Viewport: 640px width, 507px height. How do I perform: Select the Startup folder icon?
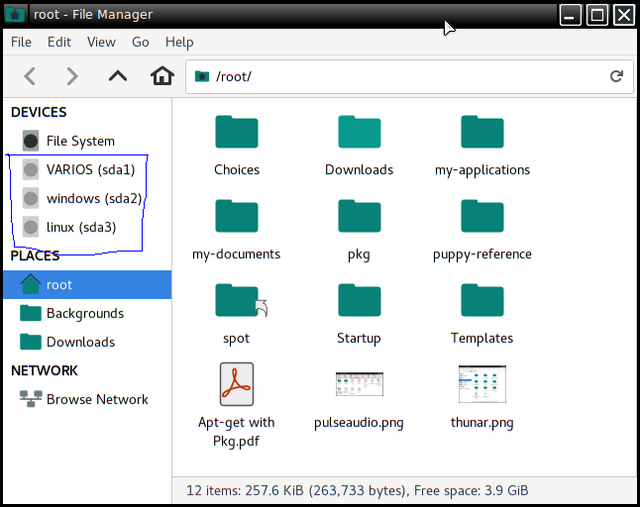(359, 300)
